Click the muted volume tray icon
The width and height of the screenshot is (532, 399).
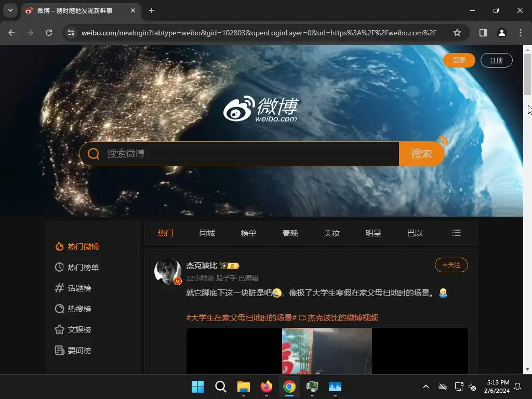coord(472,387)
